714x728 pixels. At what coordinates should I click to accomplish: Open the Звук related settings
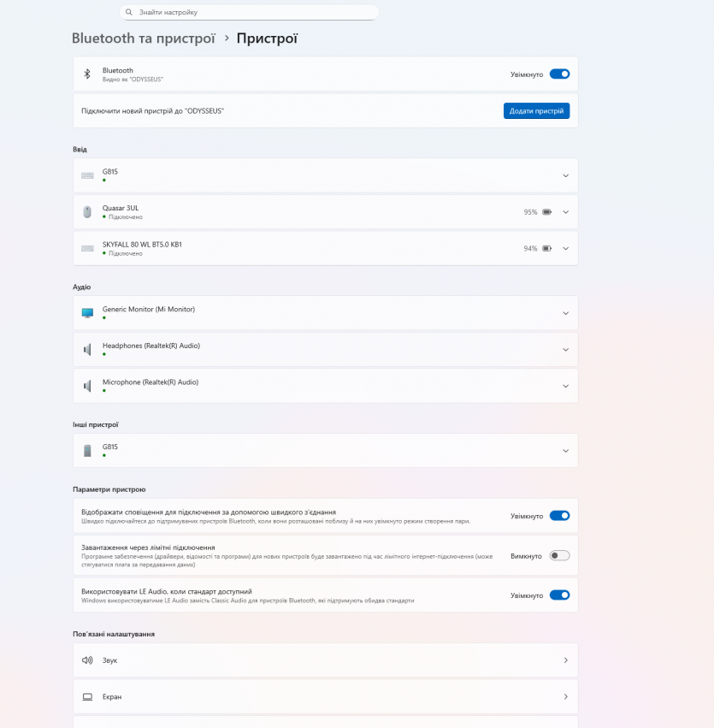point(325,660)
